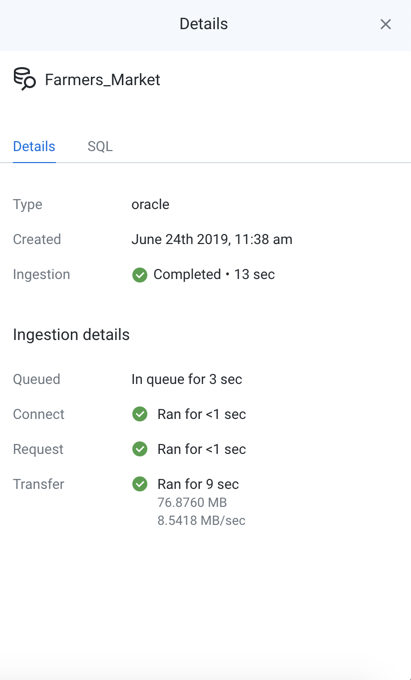The width and height of the screenshot is (411, 680).
Task: Click the Request row green checkmark
Action: pos(140,449)
